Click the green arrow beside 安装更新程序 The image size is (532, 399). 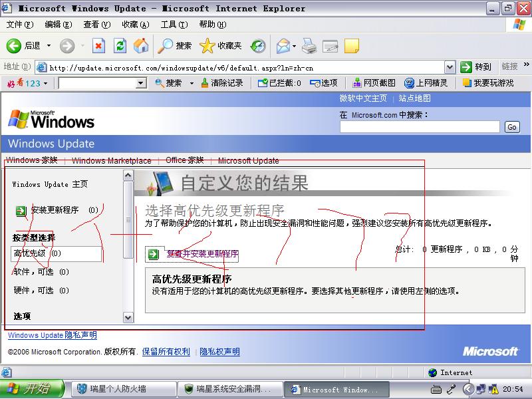click(21, 211)
